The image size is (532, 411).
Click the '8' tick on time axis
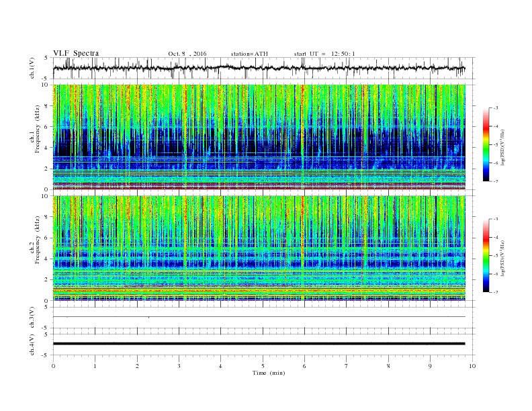point(388,366)
